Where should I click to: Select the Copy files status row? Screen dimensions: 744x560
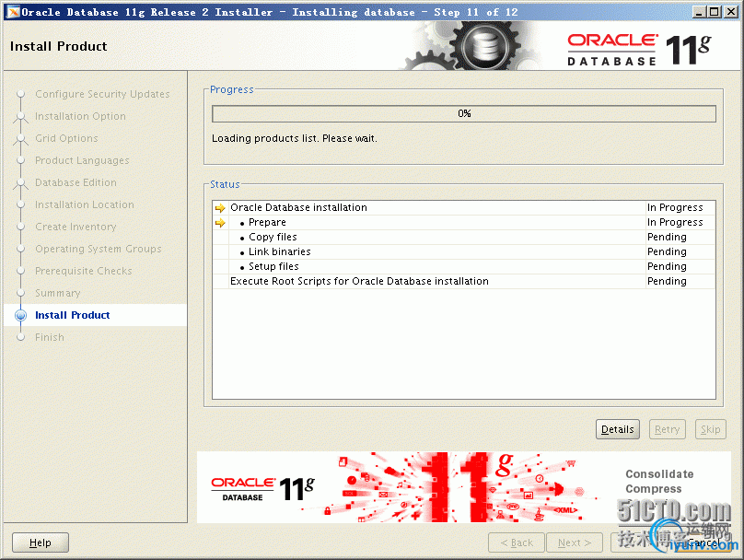pyautogui.click(x=463, y=237)
